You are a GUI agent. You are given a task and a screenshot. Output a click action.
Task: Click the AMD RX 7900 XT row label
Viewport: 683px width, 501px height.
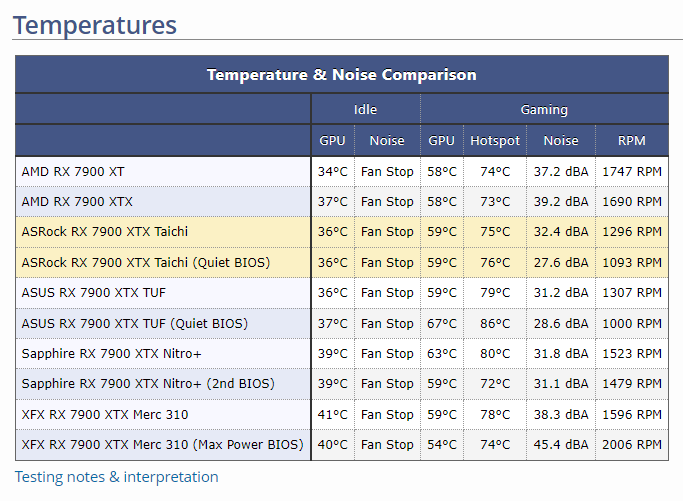pyautogui.click(x=73, y=171)
